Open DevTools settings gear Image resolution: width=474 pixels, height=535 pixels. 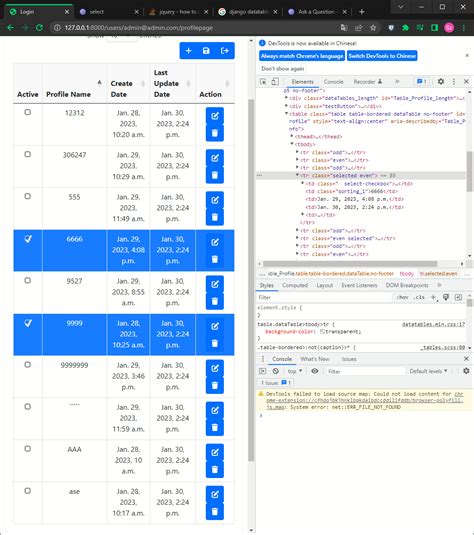tap(441, 82)
